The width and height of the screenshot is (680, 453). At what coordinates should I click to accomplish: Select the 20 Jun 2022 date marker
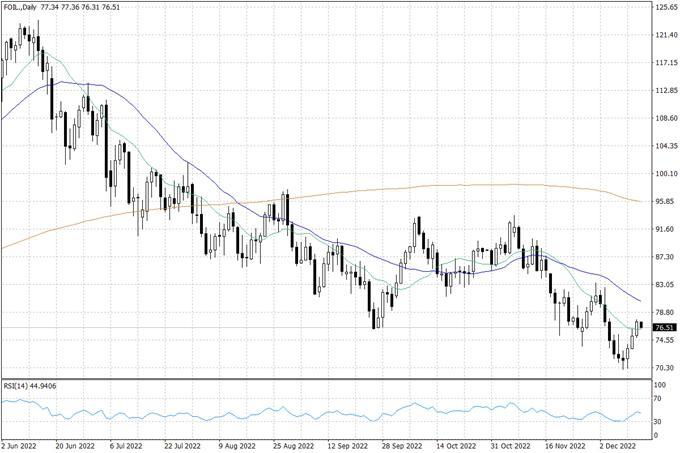click(75, 445)
